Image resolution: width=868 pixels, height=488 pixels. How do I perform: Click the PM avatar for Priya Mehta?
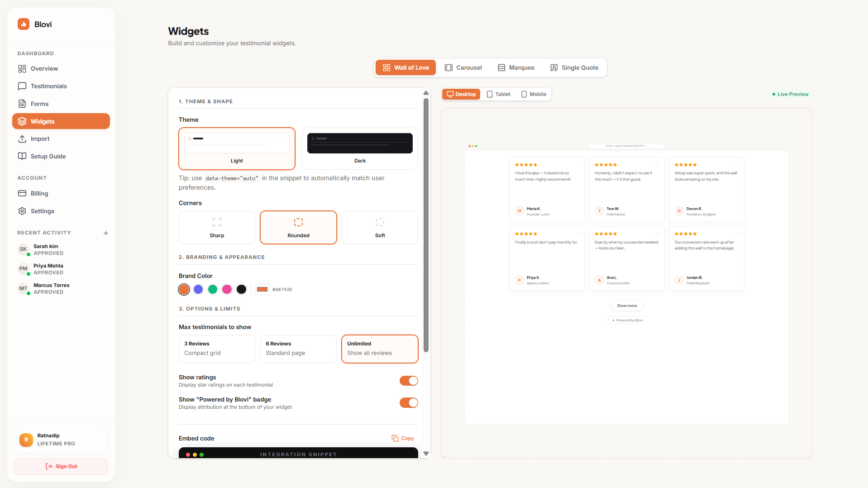click(24, 269)
